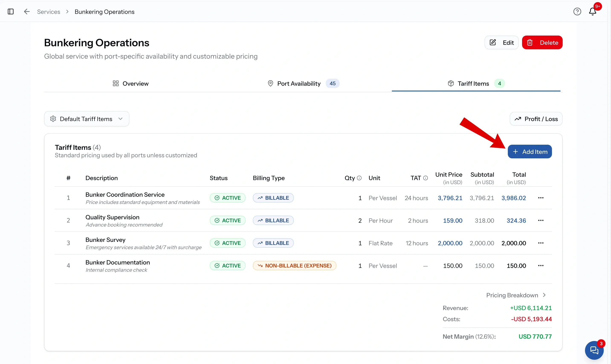
Task: Open the notifications bell icon
Action: pos(593,12)
